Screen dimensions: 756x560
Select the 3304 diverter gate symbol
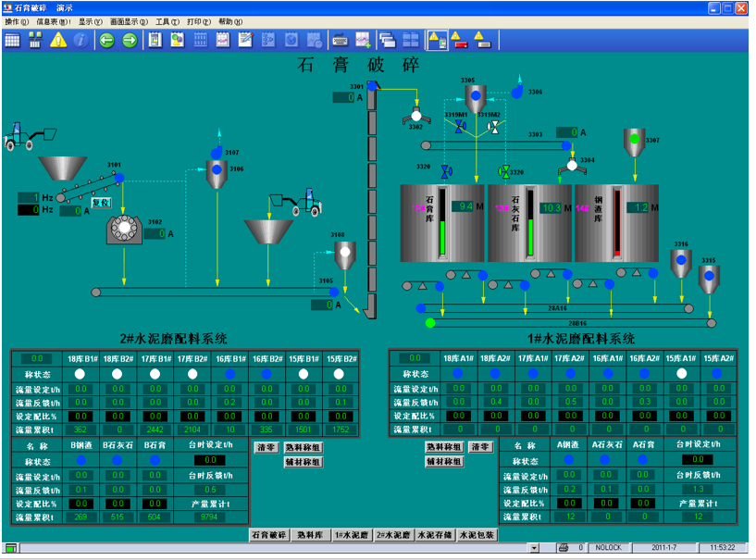(572, 167)
